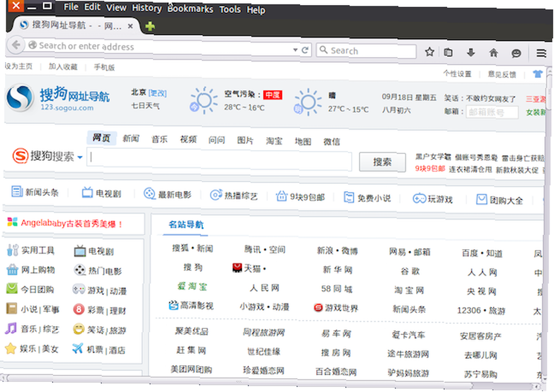The width and height of the screenshot is (554, 392).
Task: Open the bookmarks list icon
Action: (x=448, y=52)
